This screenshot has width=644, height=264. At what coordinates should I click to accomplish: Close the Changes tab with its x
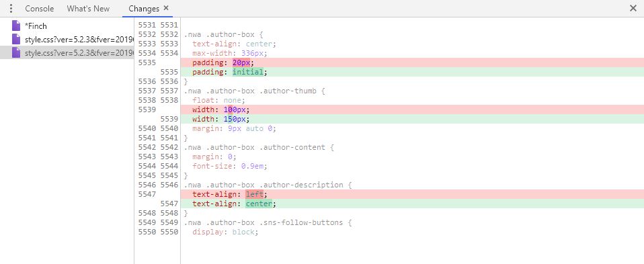click(166, 8)
